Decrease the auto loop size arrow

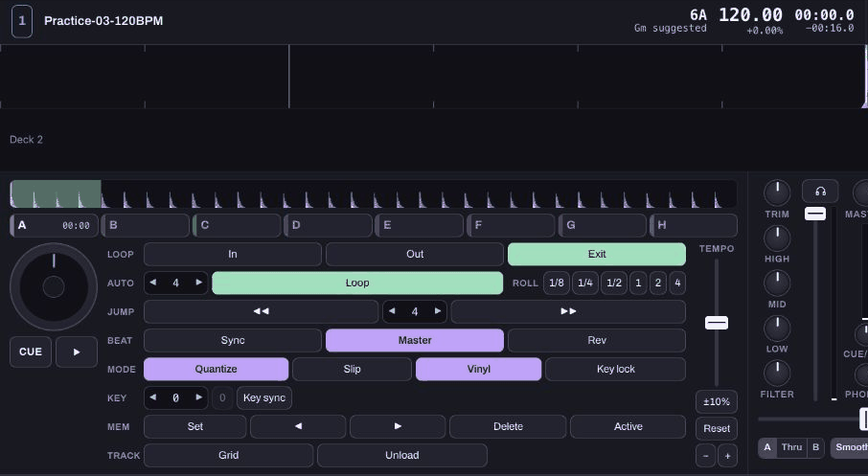point(152,283)
